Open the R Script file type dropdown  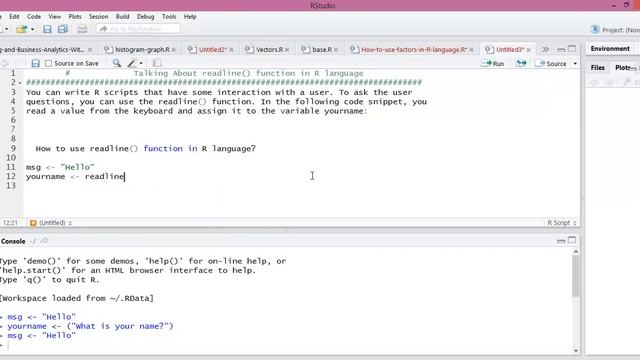562,223
